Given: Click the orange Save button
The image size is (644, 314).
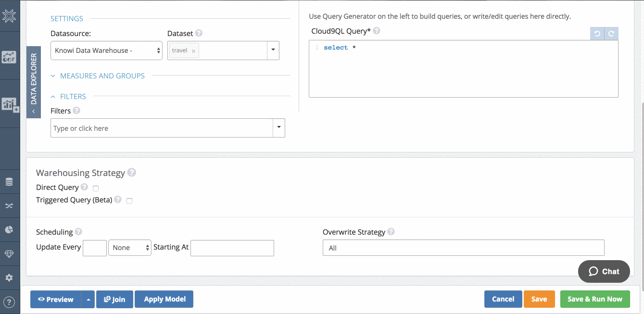Looking at the screenshot, I should (539, 299).
